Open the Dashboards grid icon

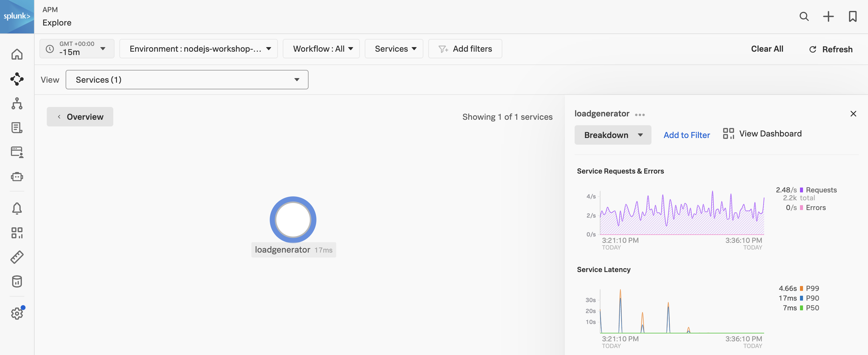point(17,233)
